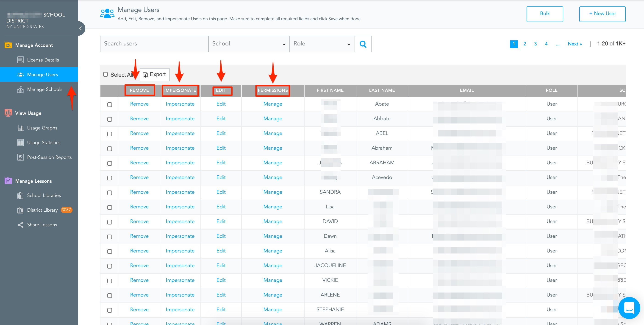The height and width of the screenshot is (325, 644).
Task: Click Impersonate for the JACQUELINE row
Action: pyautogui.click(x=180, y=266)
